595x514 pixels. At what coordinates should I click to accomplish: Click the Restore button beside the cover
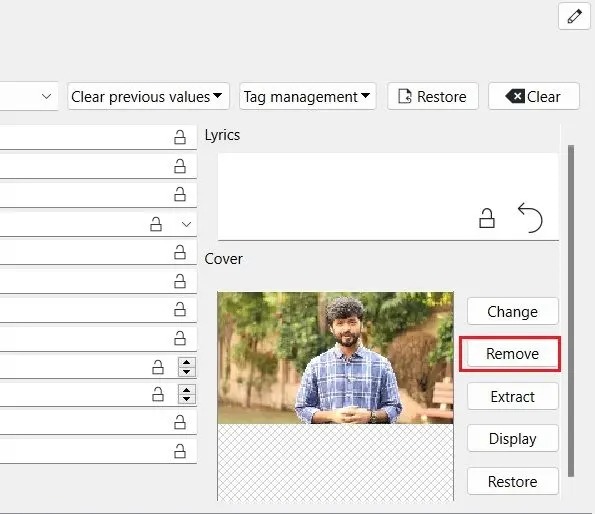[513, 481]
